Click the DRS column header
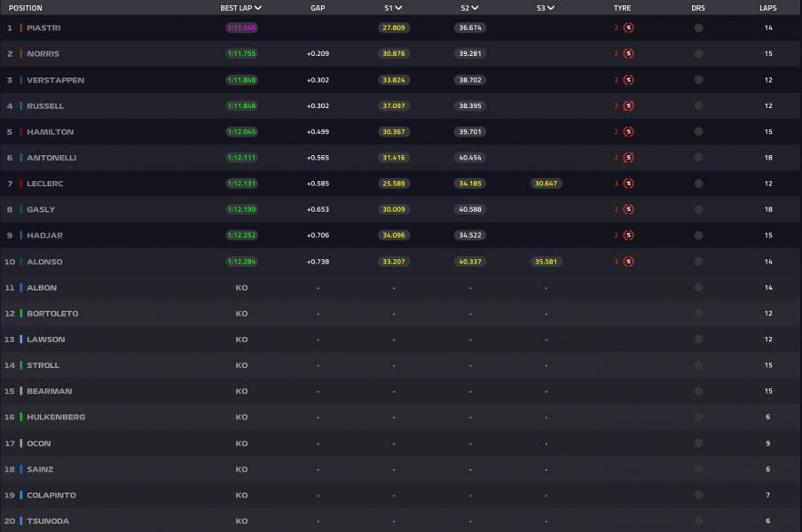Screen dimensions: 802x532 pos(698,8)
